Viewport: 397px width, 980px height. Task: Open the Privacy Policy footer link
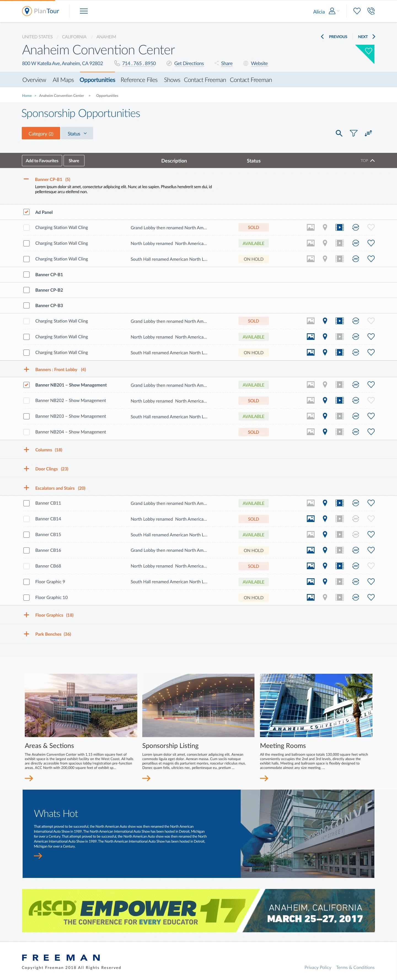318,967
